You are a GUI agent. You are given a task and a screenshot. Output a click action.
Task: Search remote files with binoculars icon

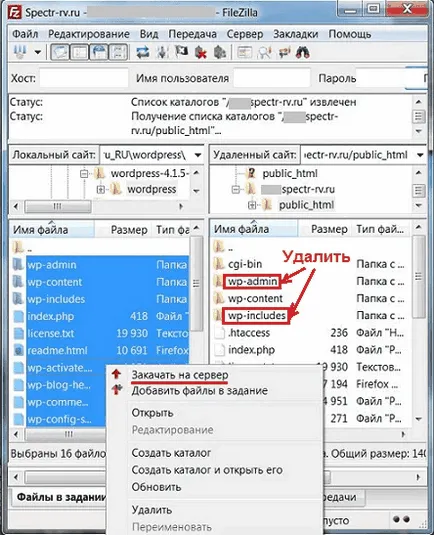[x=303, y=53]
